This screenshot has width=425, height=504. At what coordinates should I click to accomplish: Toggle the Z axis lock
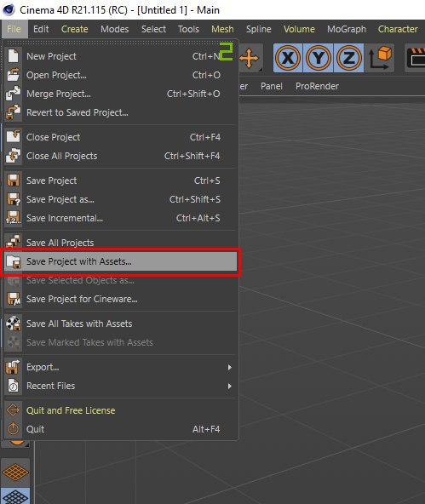(349, 58)
